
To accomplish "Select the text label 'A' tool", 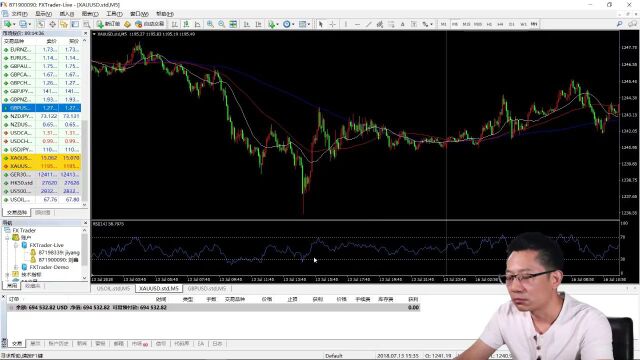I will [402, 24].
